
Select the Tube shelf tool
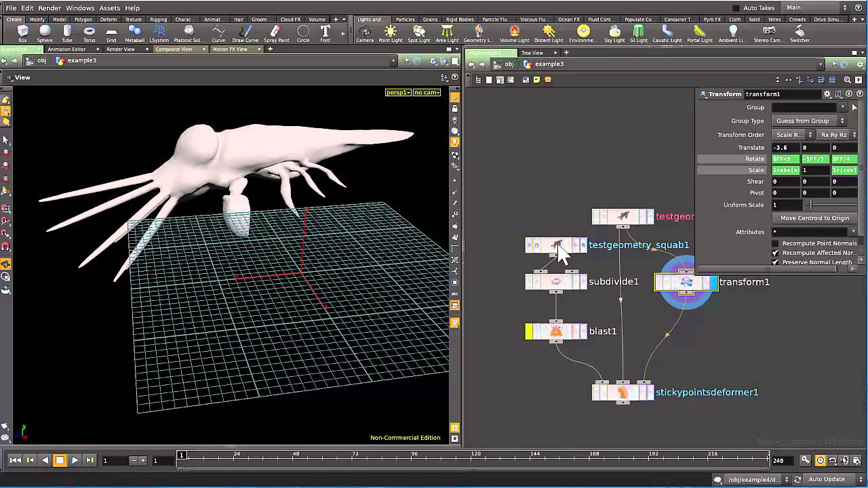[x=67, y=34]
